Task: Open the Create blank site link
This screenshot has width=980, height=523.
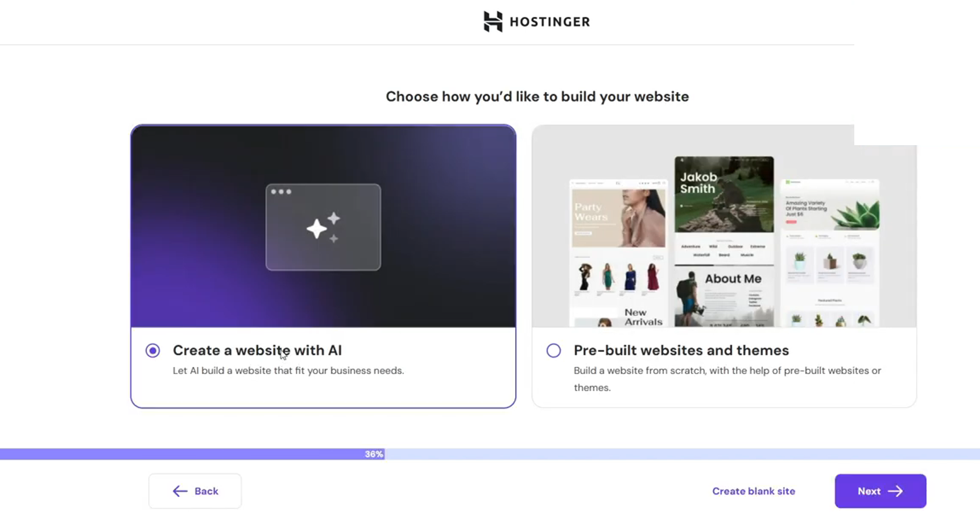Action: tap(753, 491)
